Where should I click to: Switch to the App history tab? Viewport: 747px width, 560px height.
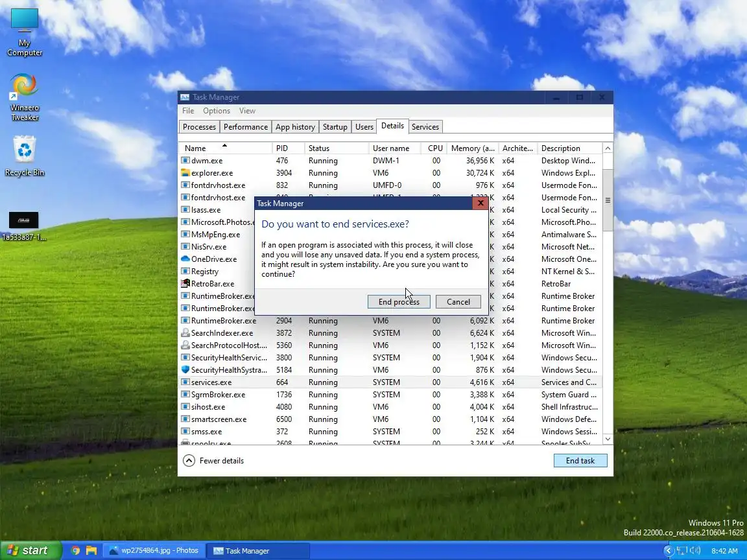295,126
